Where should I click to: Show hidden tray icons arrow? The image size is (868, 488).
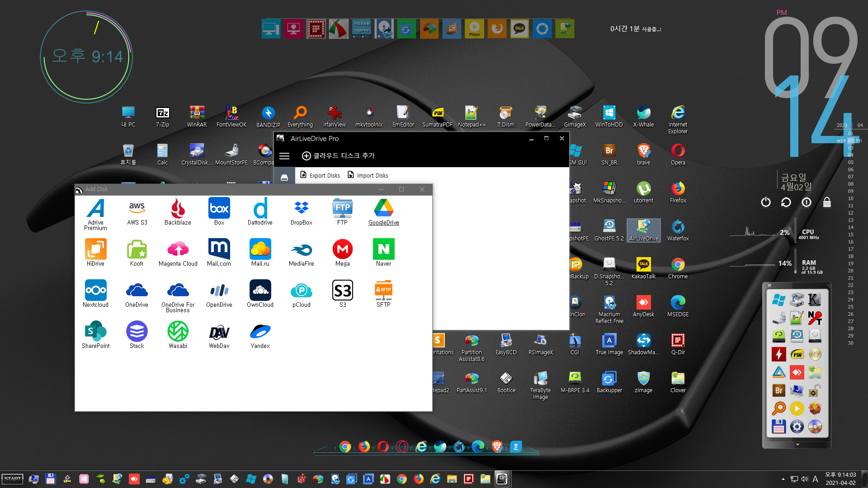[x=783, y=479]
